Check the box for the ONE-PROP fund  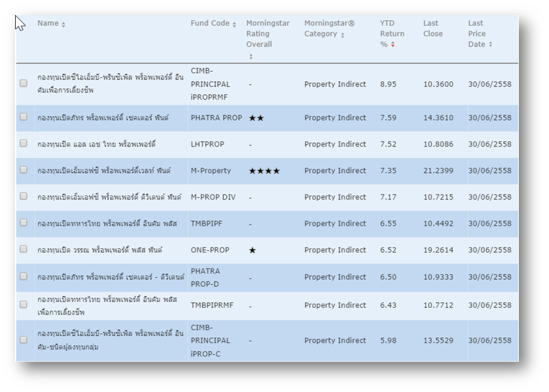coord(24,249)
